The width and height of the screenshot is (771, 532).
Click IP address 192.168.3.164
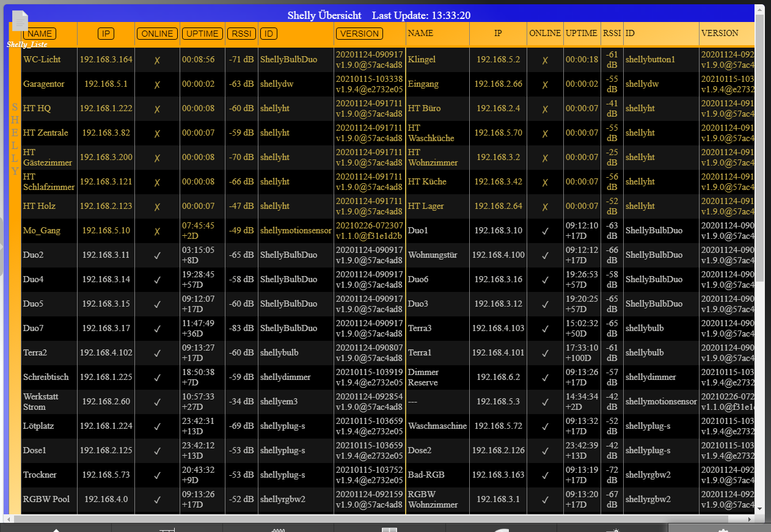click(106, 60)
